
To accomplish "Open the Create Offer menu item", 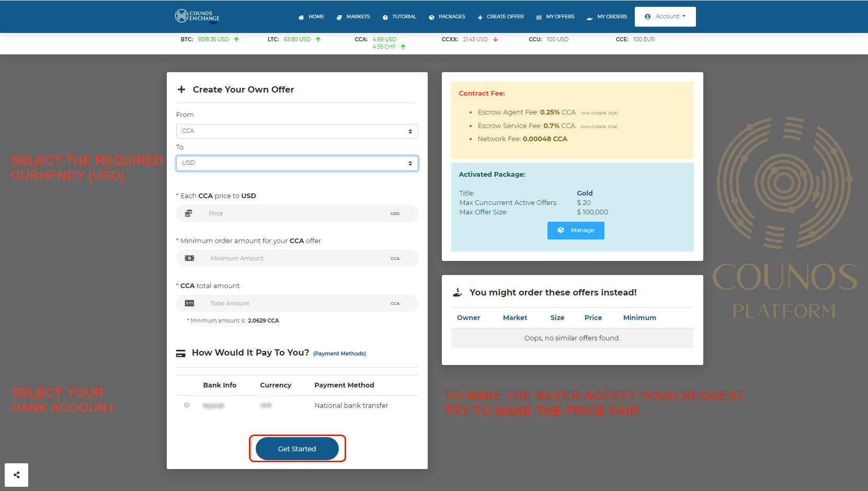I will [x=505, y=17].
